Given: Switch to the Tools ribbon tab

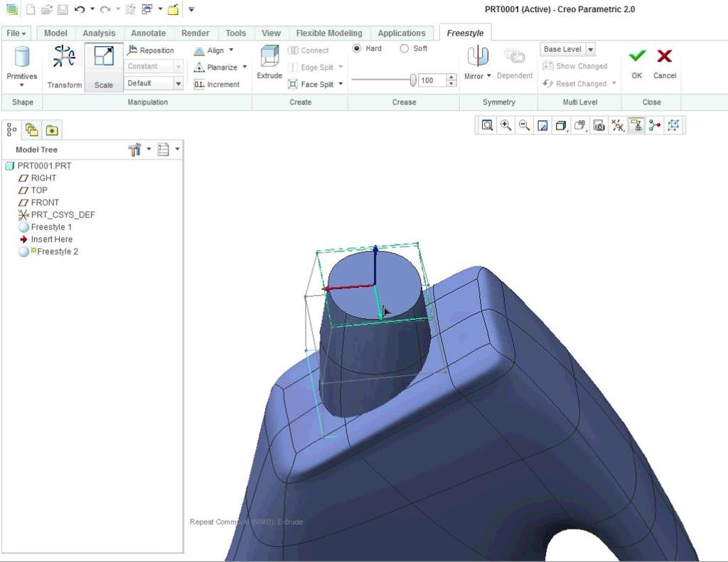Looking at the screenshot, I should tap(235, 33).
